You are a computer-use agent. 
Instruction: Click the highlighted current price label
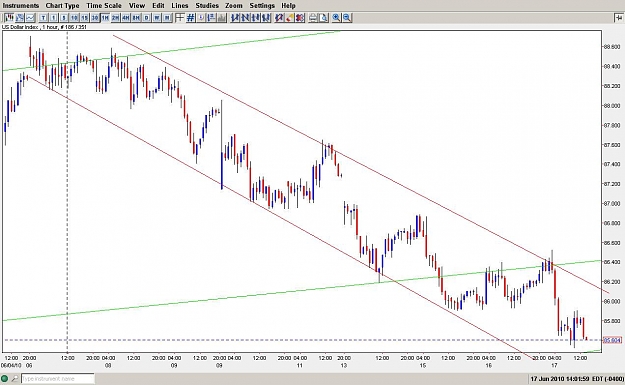[x=612, y=340]
